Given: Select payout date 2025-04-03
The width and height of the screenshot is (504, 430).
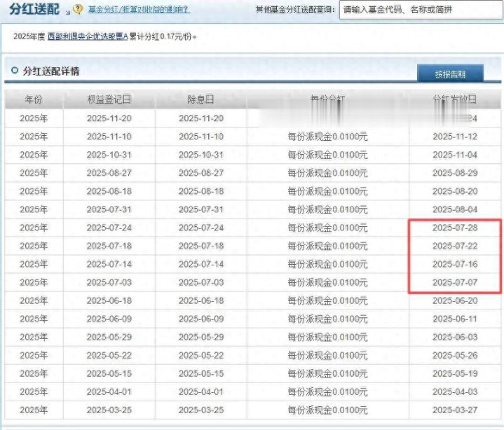Looking at the screenshot, I should tap(455, 392).
